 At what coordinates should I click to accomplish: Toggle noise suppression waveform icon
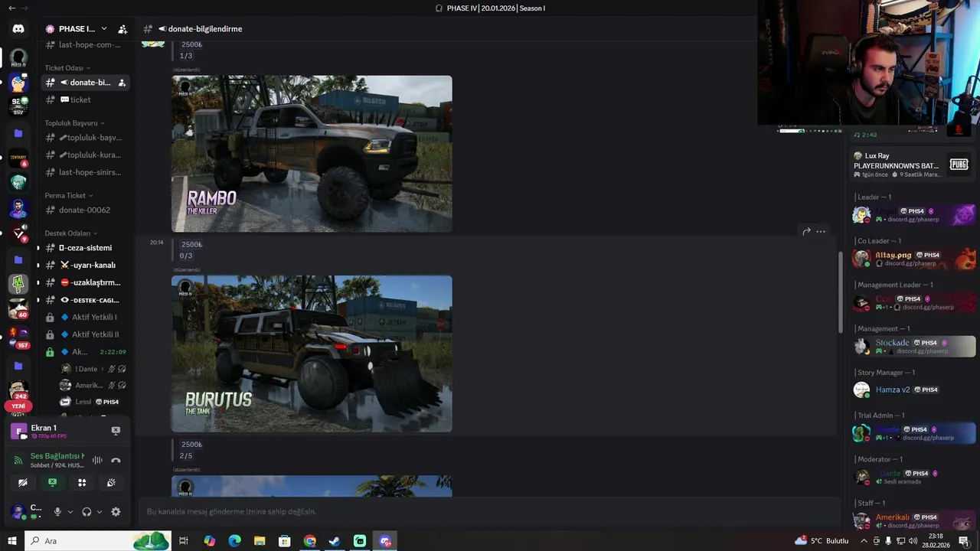tap(97, 460)
